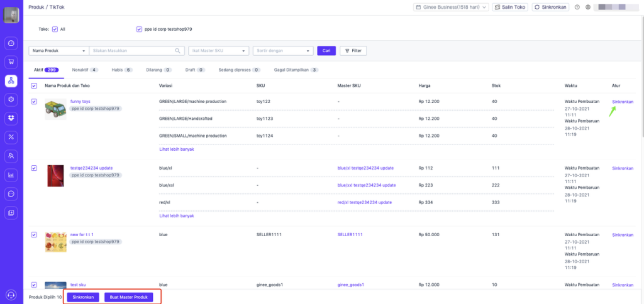Toggle the ppe id corp testshop979 checkbox
Viewport: 644px width, 304px height.
(139, 29)
